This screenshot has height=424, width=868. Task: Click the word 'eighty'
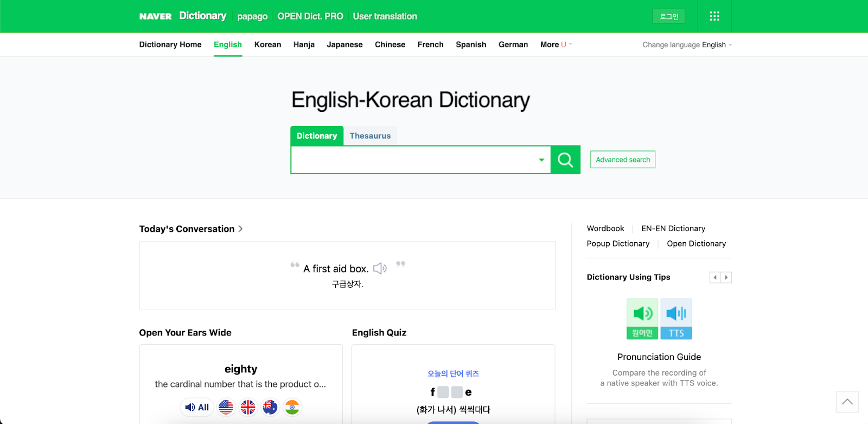241,369
